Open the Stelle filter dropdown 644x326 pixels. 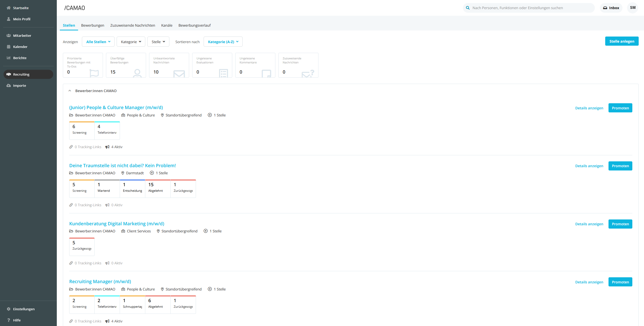[x=158, y=42]
